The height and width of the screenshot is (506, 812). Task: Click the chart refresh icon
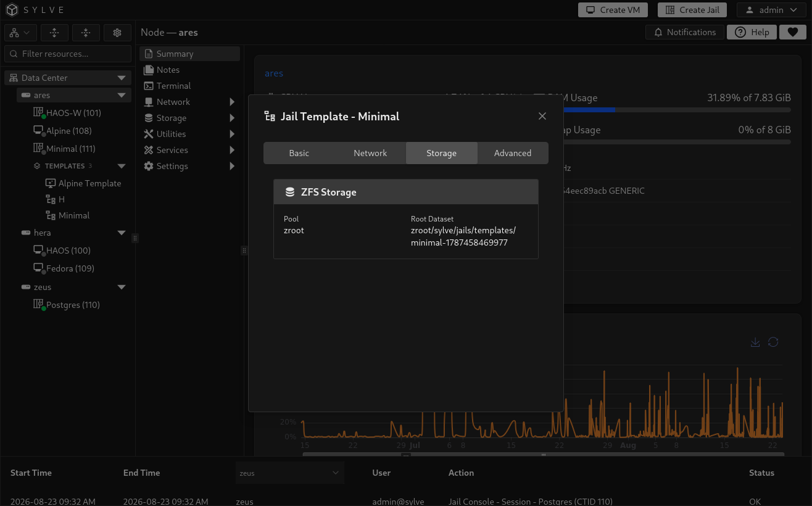coord(773,342)
